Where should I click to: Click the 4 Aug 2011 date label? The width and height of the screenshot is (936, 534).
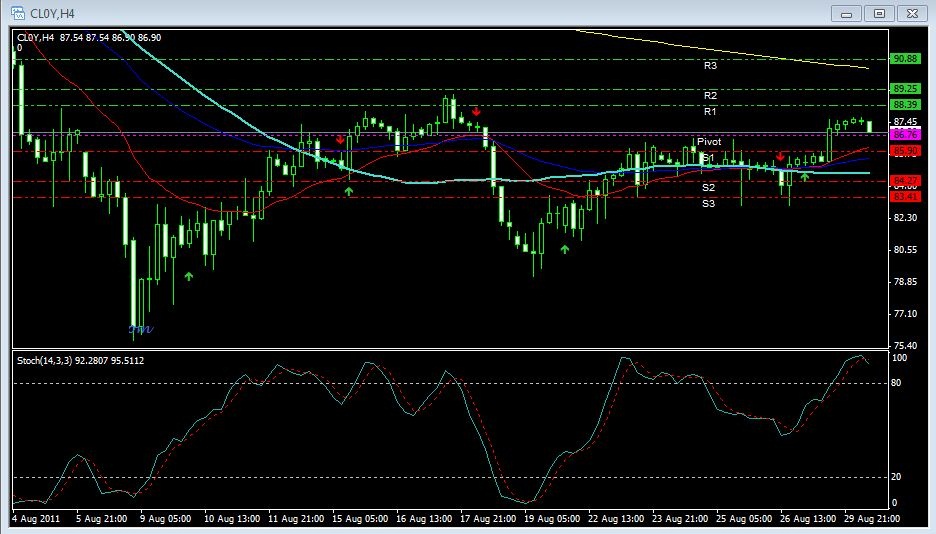tap(36, 518)
